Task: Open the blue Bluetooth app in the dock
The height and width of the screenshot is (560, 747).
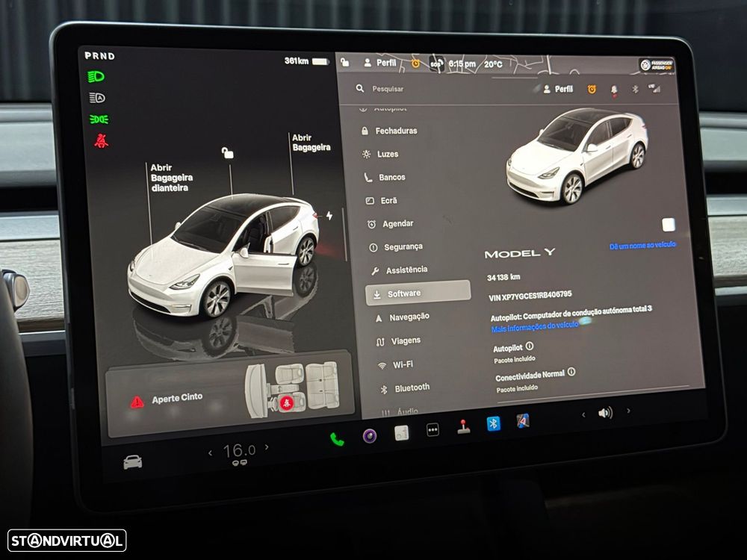Action: pyautogui.click(x=493, y=423)
